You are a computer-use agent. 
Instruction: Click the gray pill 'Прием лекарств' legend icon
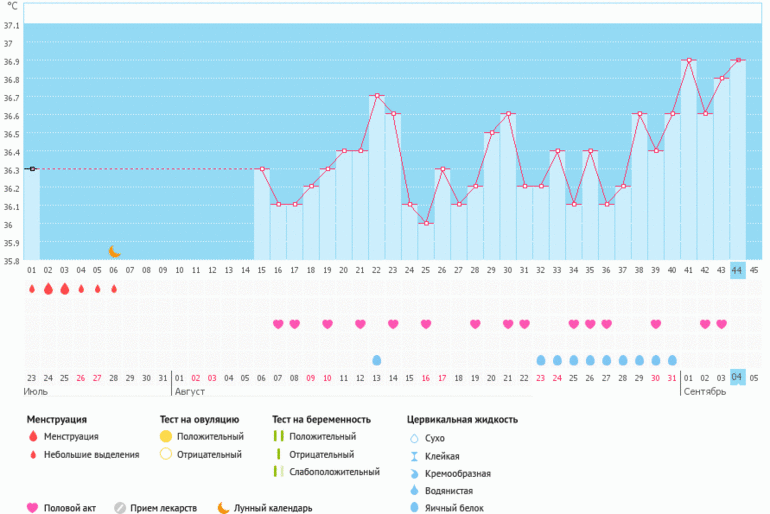pos(120,508)
